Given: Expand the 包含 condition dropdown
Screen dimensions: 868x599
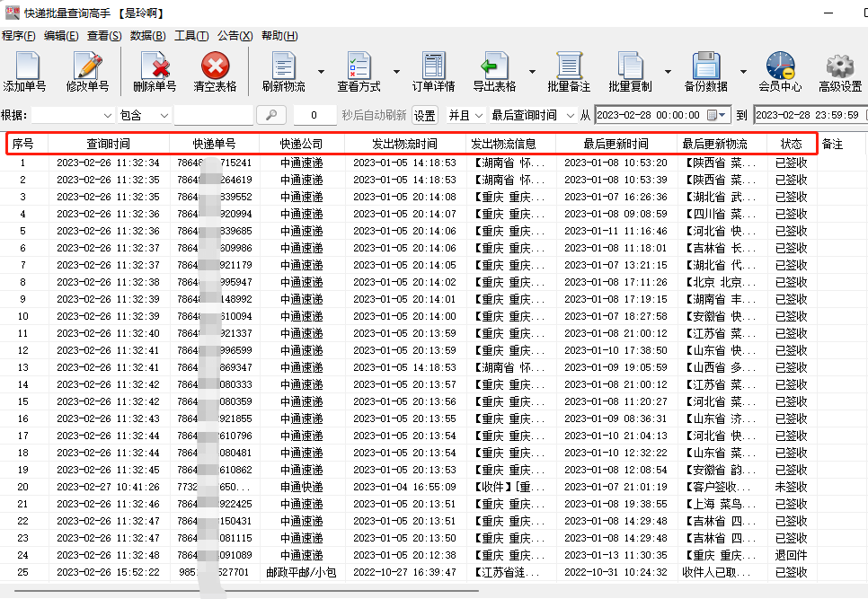Looking at the screenshot, I should [x=145, y=115].
